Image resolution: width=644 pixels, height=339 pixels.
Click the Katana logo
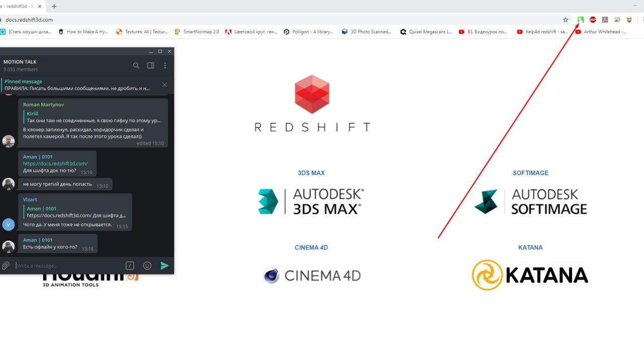530,275
